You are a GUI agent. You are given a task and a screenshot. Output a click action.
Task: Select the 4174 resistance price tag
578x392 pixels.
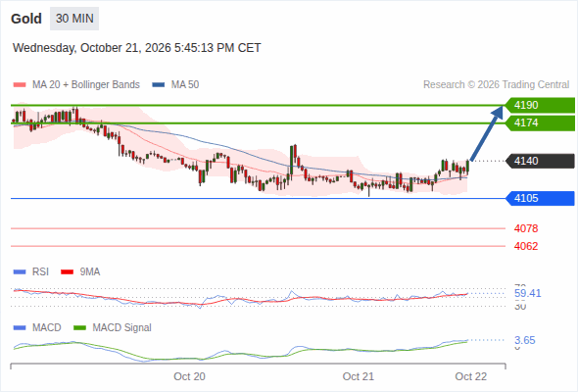(540, 122)
